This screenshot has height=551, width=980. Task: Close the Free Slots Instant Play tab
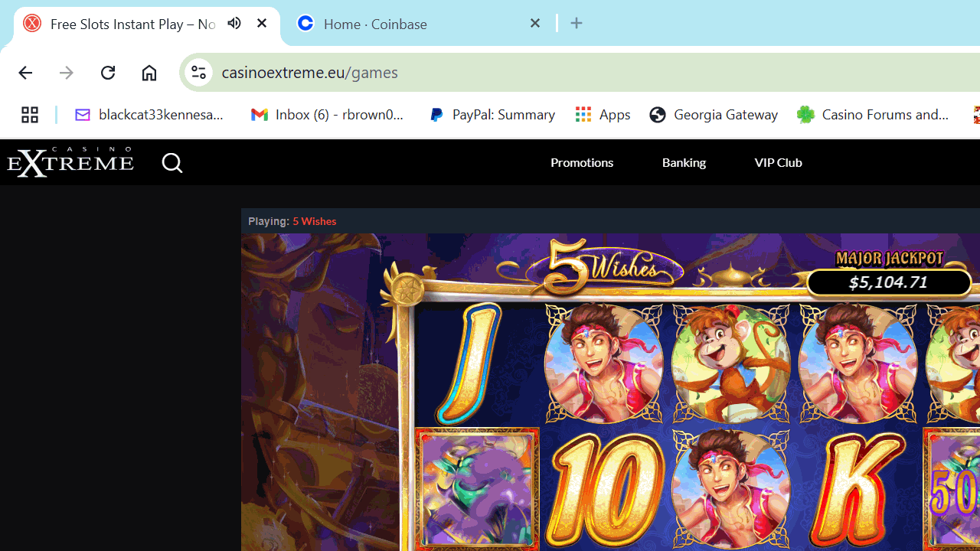(x=262, y=23)
